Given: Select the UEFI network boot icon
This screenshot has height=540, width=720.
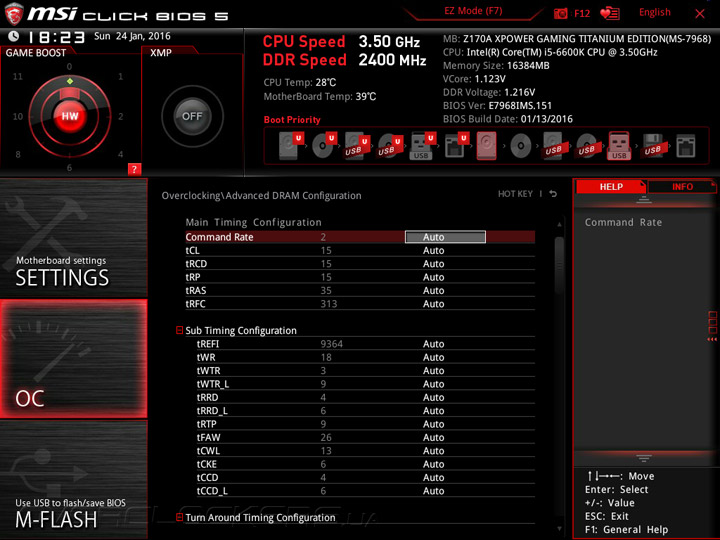Looking at the screenshot, I should (456, 146).
